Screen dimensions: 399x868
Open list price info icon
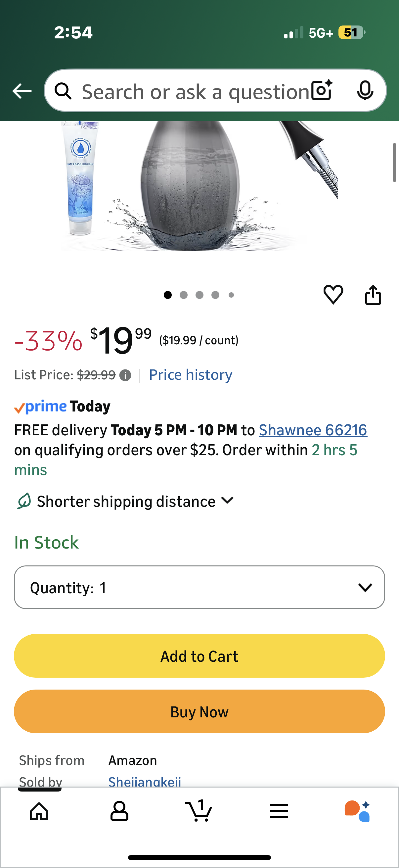pos(125,375)
